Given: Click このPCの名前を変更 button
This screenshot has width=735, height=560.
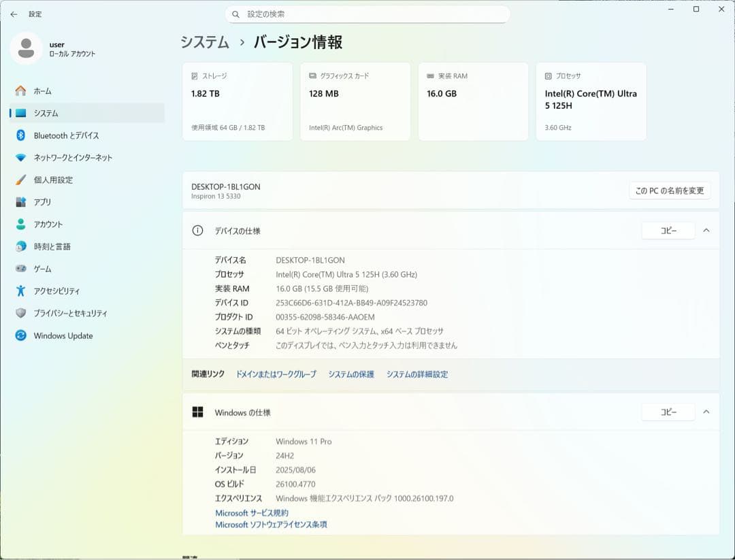Looking at the screenshot, I should [x=669, y=191].
